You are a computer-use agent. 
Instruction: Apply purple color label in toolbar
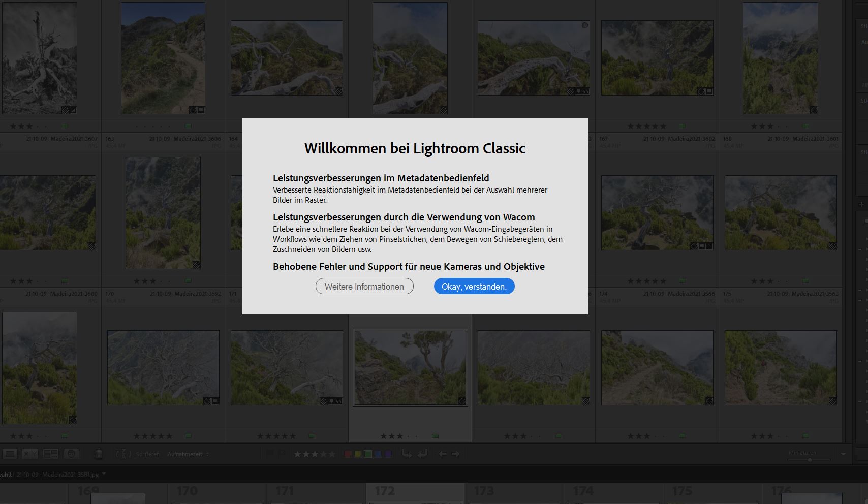click(388, 454)
